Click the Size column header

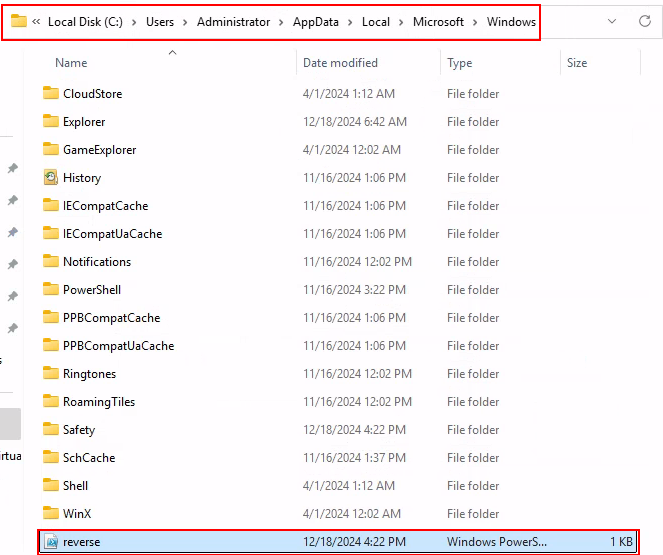coord(577,63)
